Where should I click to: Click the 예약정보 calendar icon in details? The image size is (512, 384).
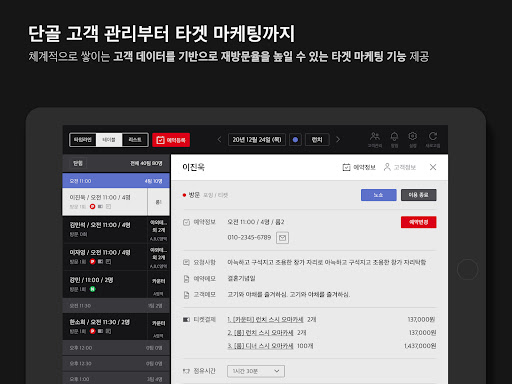click(186, 222)
